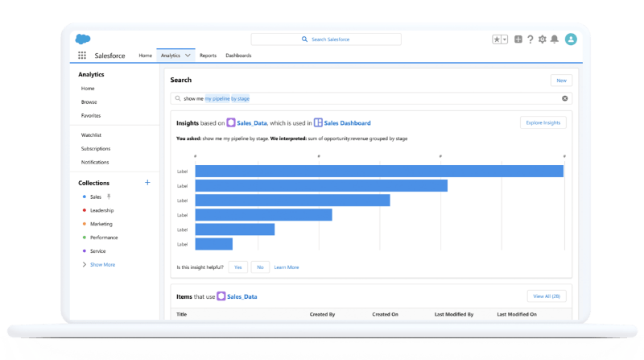
Task: Open Home in Analytics sidebar
Action: [88, 89]
